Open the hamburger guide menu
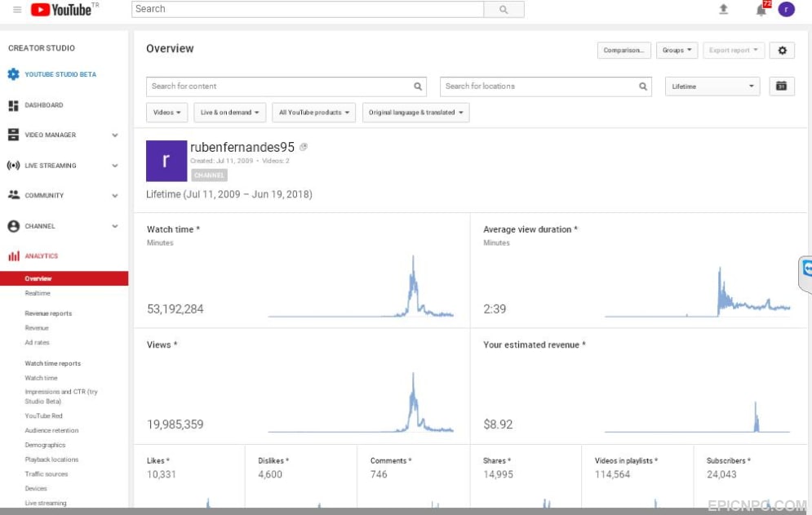 [17, 9]
